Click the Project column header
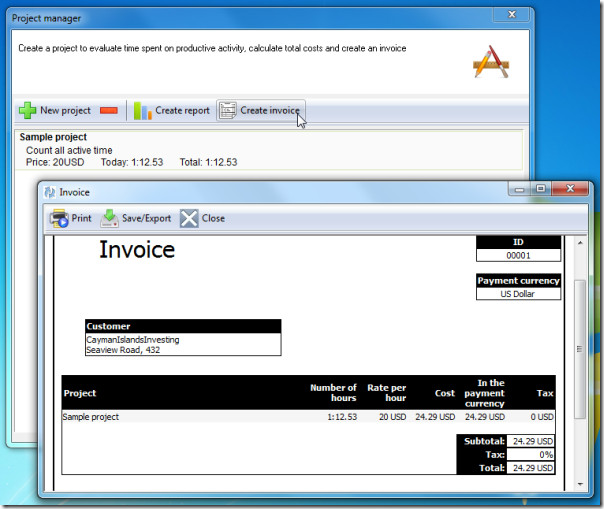 pyautogui.click(x=80, y=393)
